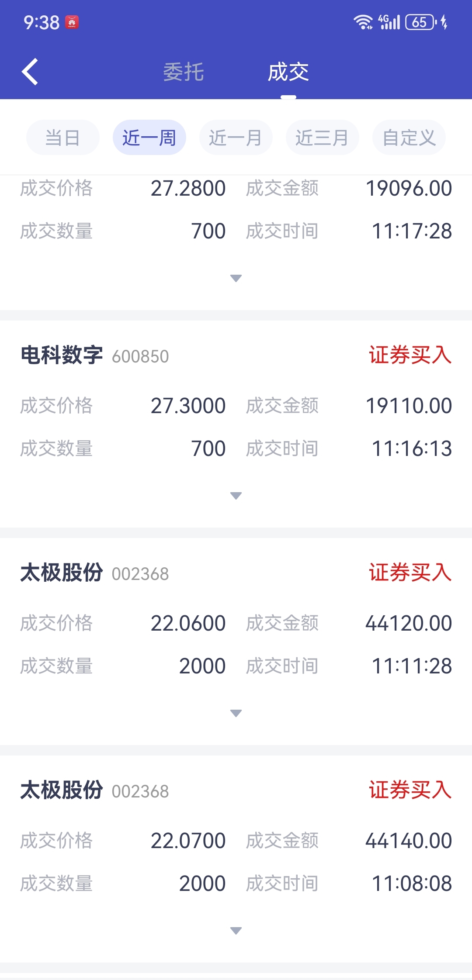This screenshot has height=980, width=472.
Task: Choose the 近三月 time range
Action: click(323, 138)
